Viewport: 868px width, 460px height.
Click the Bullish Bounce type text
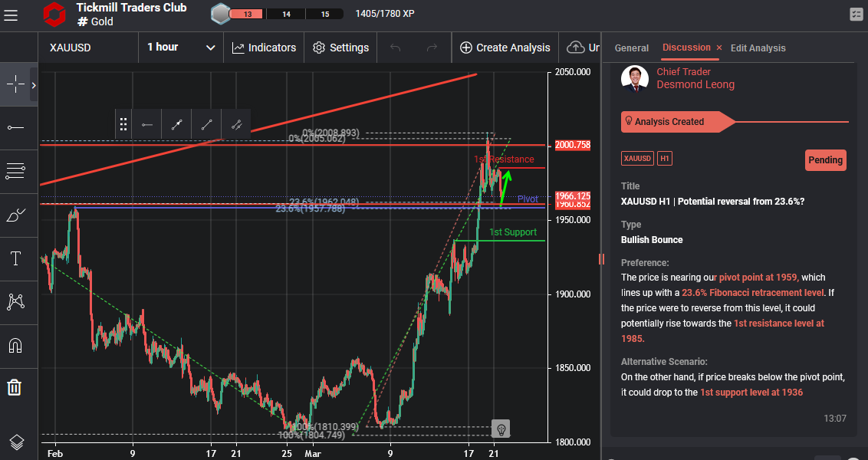652,240
